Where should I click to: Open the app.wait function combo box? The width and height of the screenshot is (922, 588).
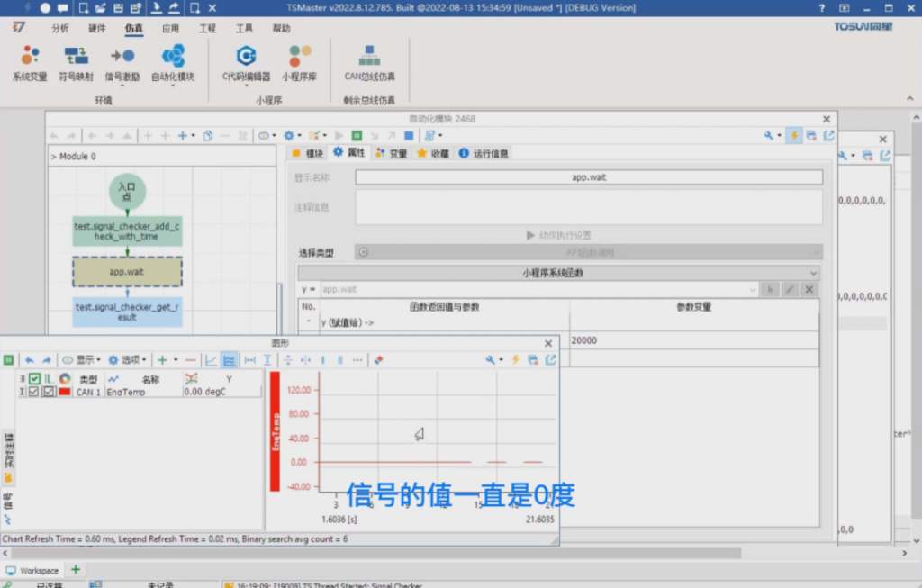[538, 289]
